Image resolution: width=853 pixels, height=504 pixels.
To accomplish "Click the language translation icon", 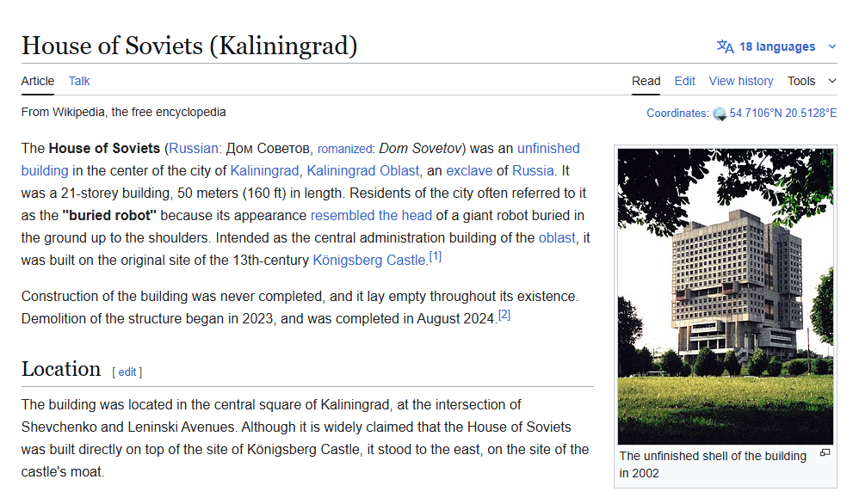I will 725,46.
